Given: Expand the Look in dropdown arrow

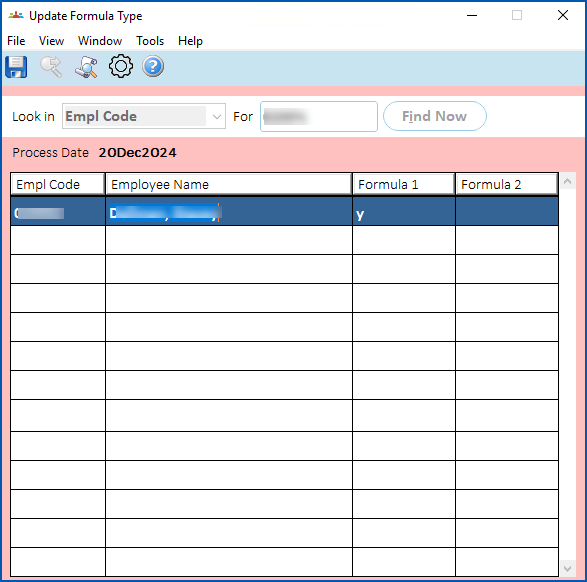Looking at the screenshot, I should (x=216, y=116).
